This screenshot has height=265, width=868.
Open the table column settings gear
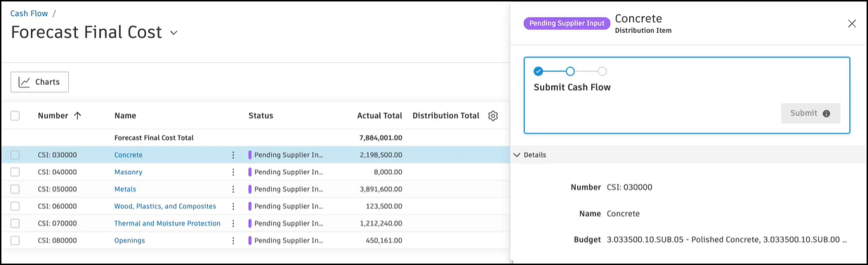(493, 116)
